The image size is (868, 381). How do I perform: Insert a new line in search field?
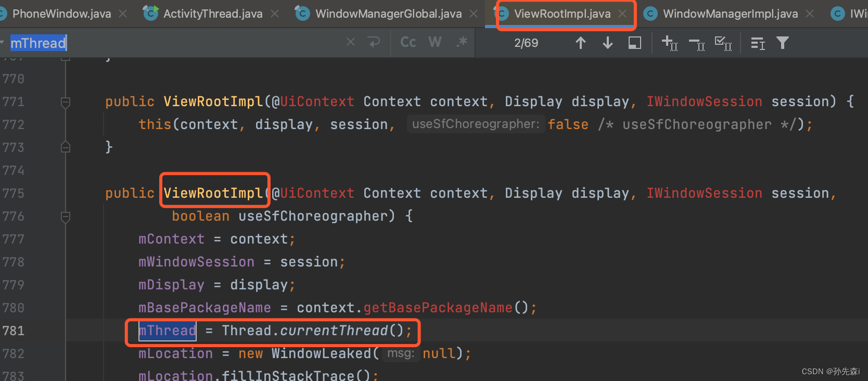click(374, 42)
